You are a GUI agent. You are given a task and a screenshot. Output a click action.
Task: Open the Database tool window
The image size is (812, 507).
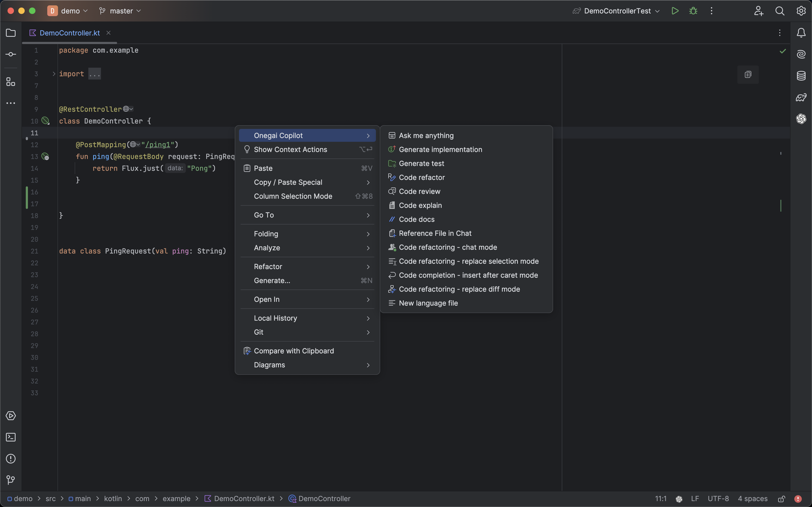point(801,76)
